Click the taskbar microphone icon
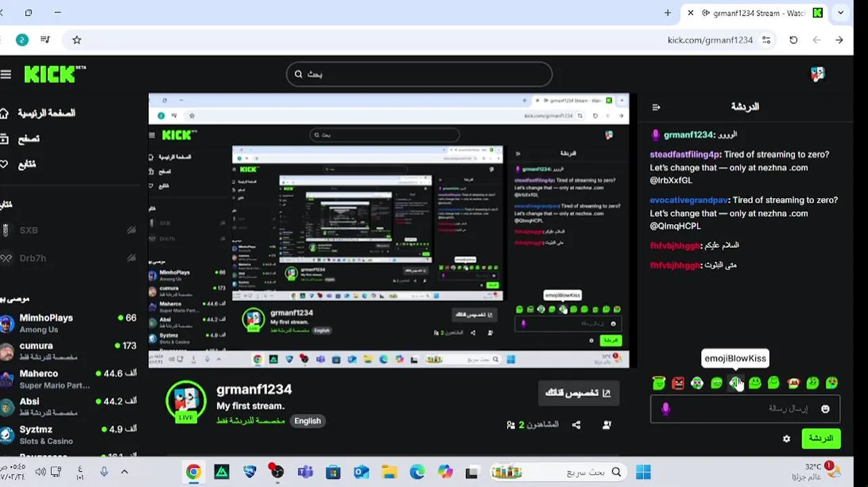Image resolution: width=868 pixels, height=487 pixels. click(x=104, y=472)
